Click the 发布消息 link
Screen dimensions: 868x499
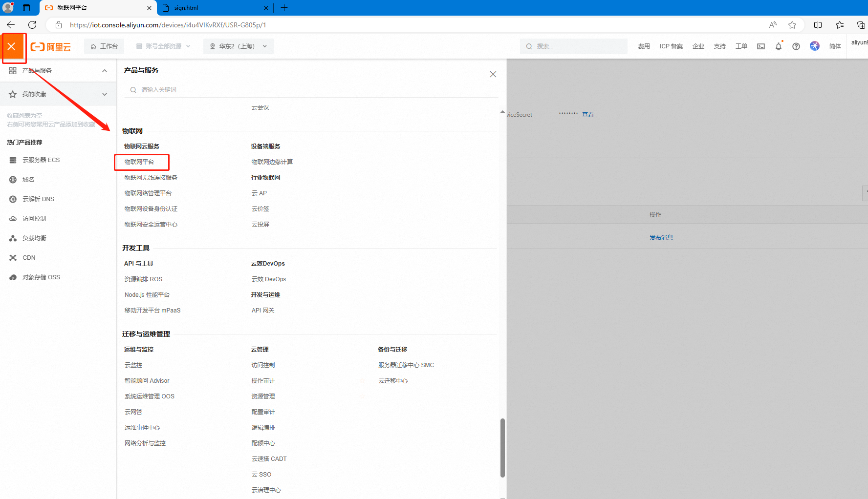661,238
